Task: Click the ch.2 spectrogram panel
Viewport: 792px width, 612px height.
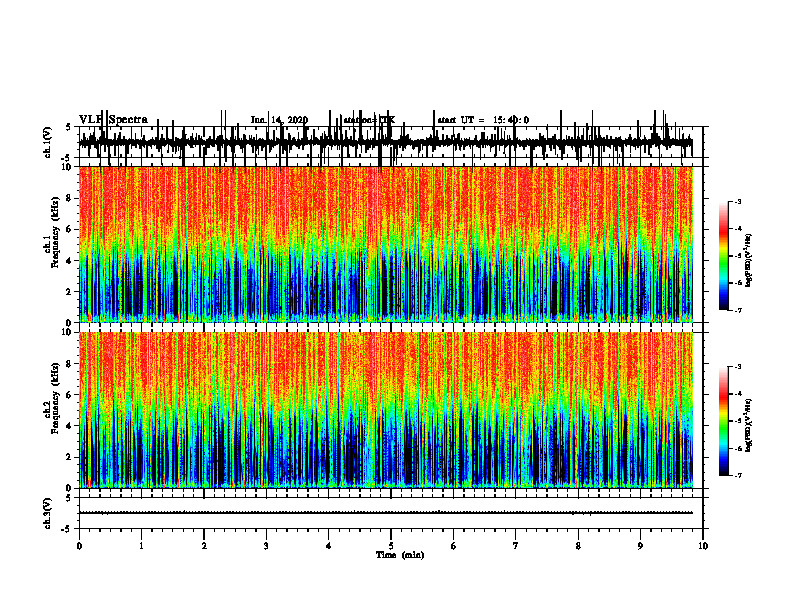Action: pos(386,410)
